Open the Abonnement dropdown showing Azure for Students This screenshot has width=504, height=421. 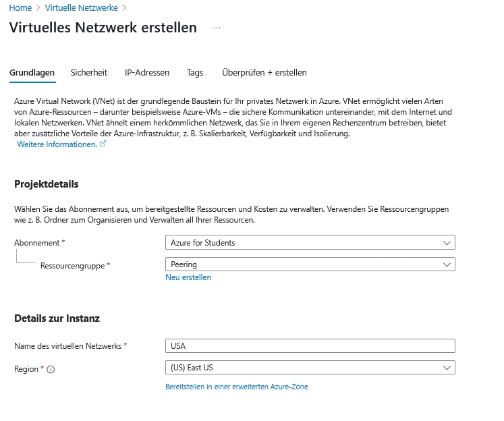click(x=310, y=242)
